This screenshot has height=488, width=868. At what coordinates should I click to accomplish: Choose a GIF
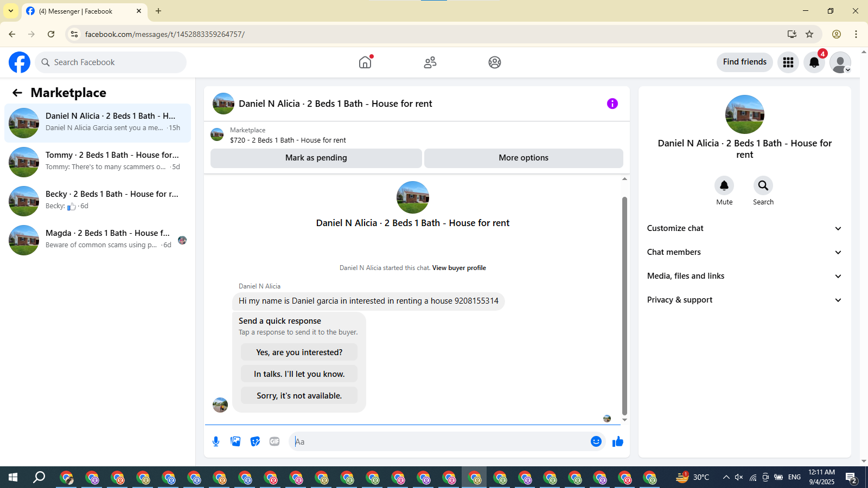pos(275,441)
